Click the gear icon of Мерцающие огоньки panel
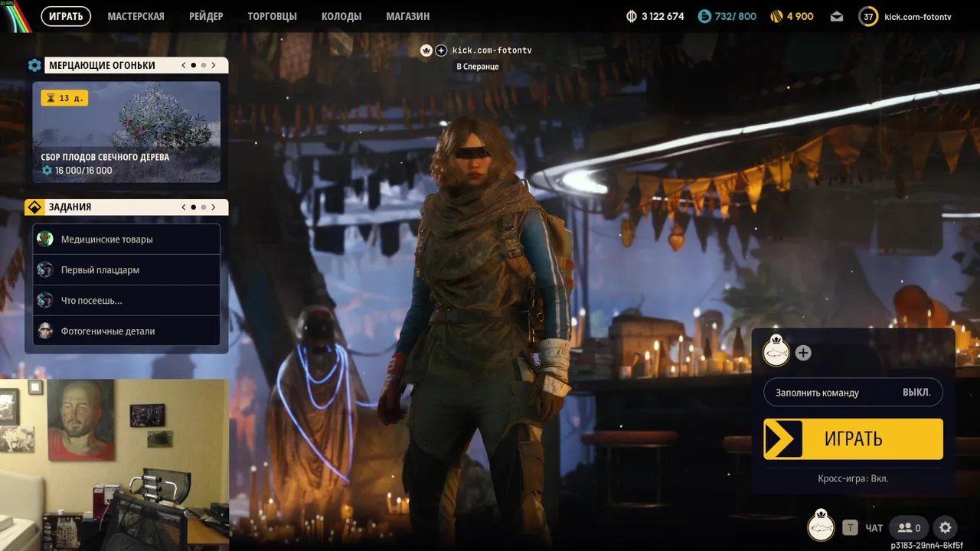The height and width of the screenshot is (551, 980). point(34,66)
